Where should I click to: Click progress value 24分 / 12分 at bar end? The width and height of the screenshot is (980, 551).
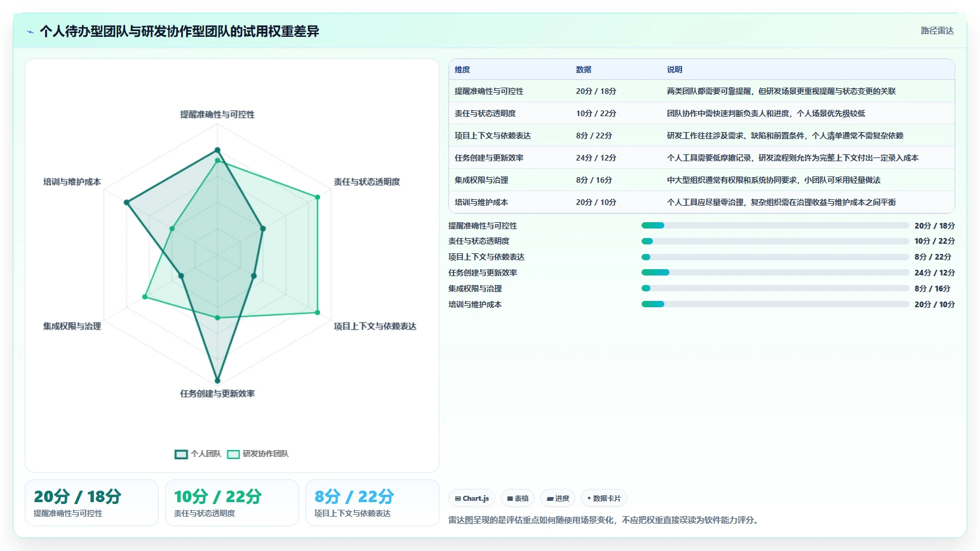934,273
